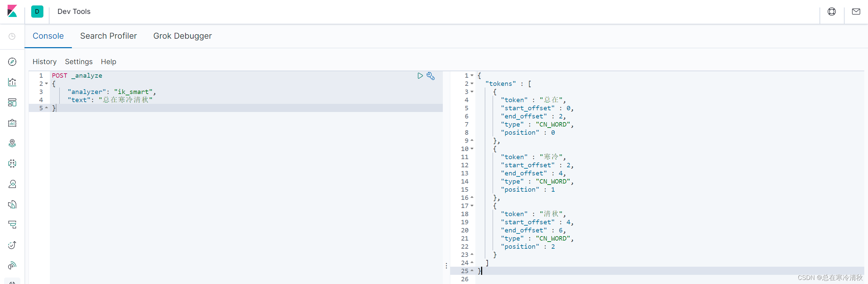Open console History
The height and width of the screenshot is (284, 868).
tap(44, 62)
